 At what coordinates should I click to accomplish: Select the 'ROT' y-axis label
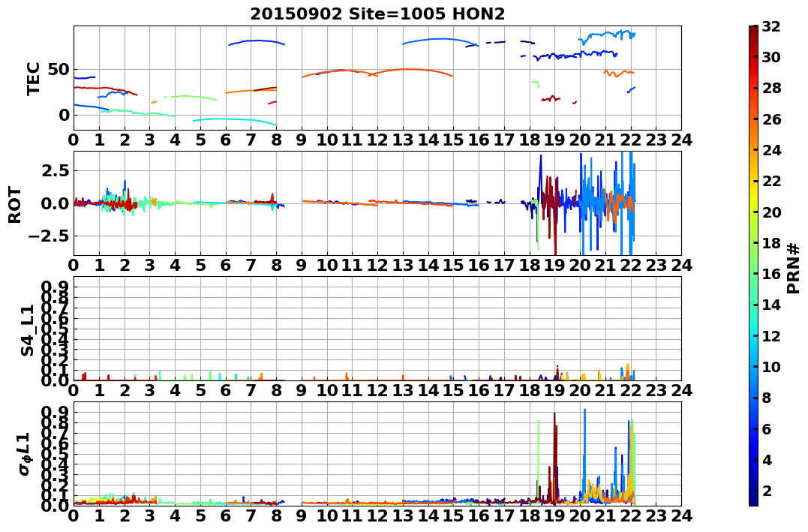(15, 205)
